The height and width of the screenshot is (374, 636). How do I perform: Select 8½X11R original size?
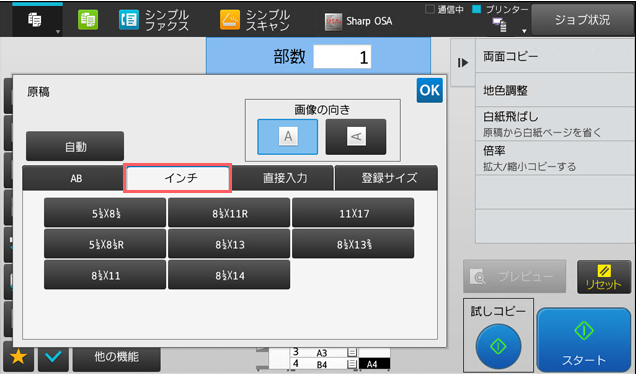click(229, 213)
